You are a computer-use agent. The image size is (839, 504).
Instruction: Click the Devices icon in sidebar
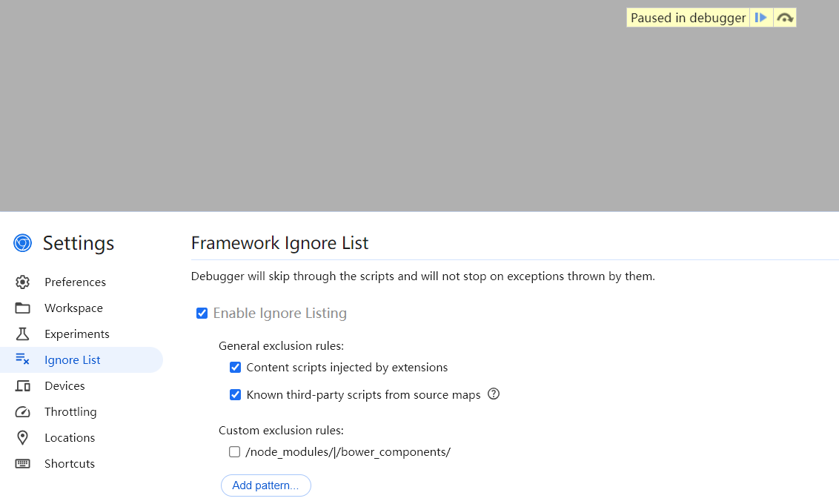point(22,385)
